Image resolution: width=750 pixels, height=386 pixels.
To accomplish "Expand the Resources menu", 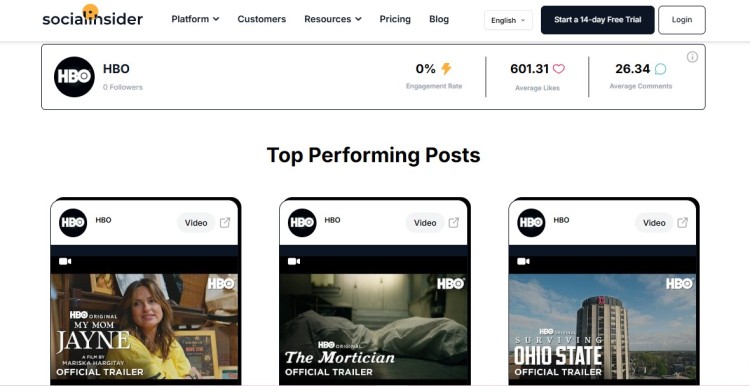I will tap(333, 19).
